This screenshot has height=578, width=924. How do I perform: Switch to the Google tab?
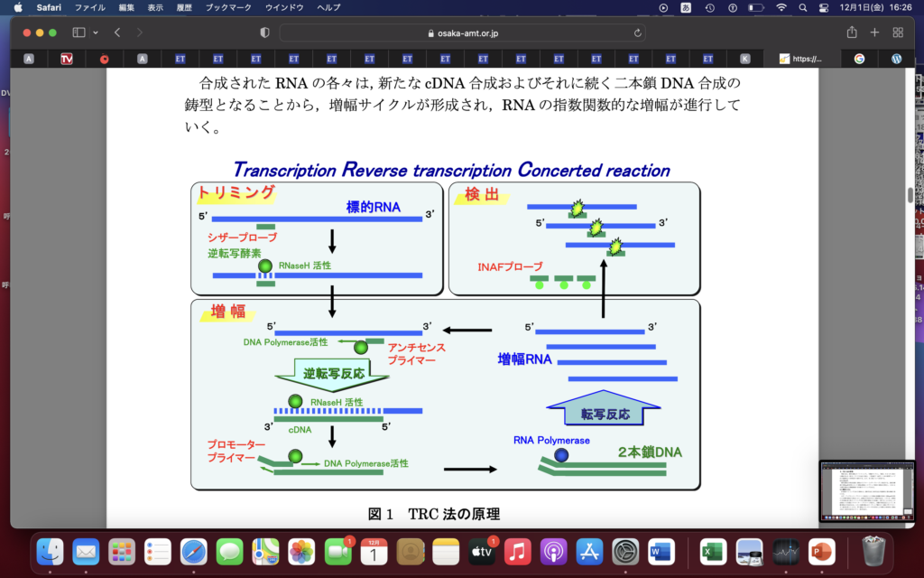[859, 59]
